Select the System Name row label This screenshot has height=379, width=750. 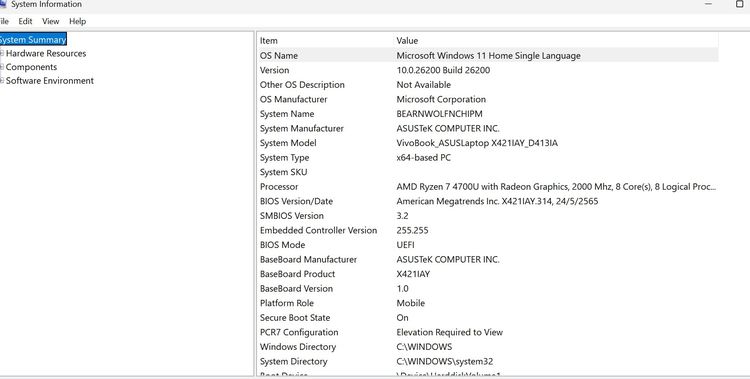[x=287, y=114]
